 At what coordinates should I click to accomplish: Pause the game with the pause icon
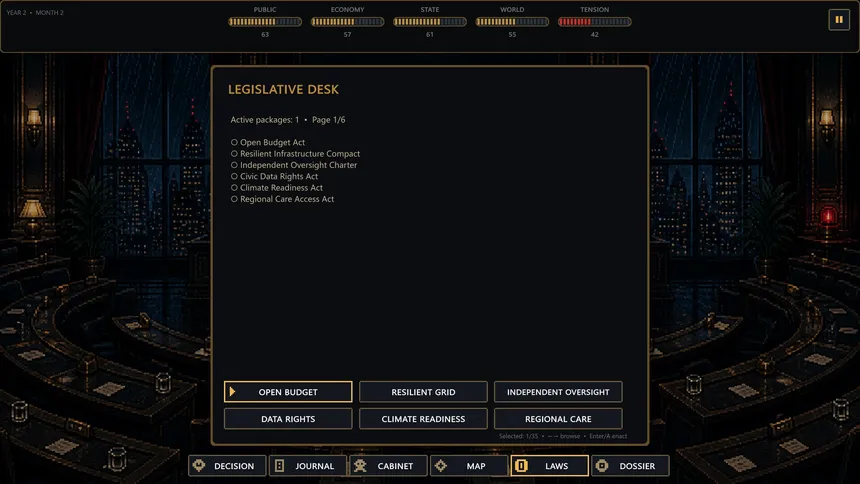coord(839,20)
